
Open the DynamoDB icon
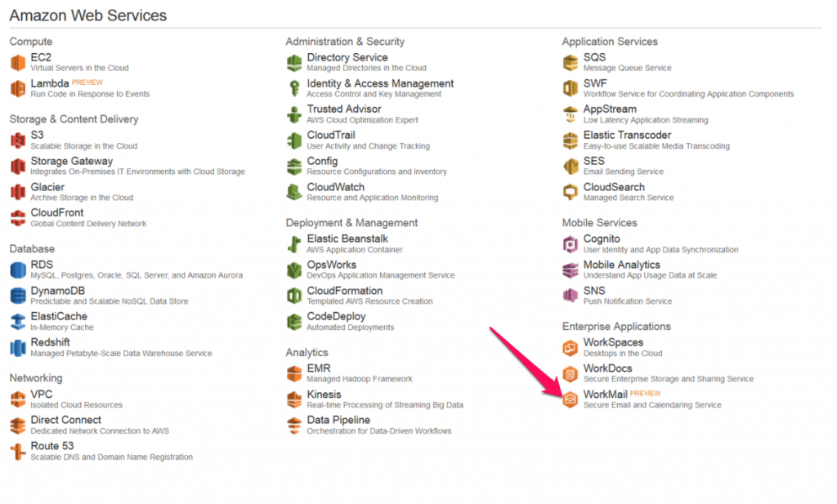point(18,296)
